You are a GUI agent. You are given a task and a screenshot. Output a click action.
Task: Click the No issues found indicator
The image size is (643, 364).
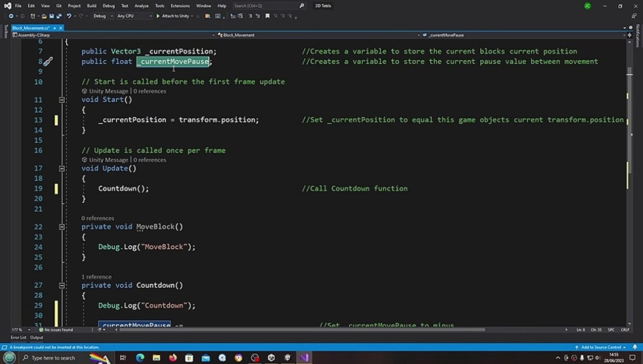pos(57,330)
